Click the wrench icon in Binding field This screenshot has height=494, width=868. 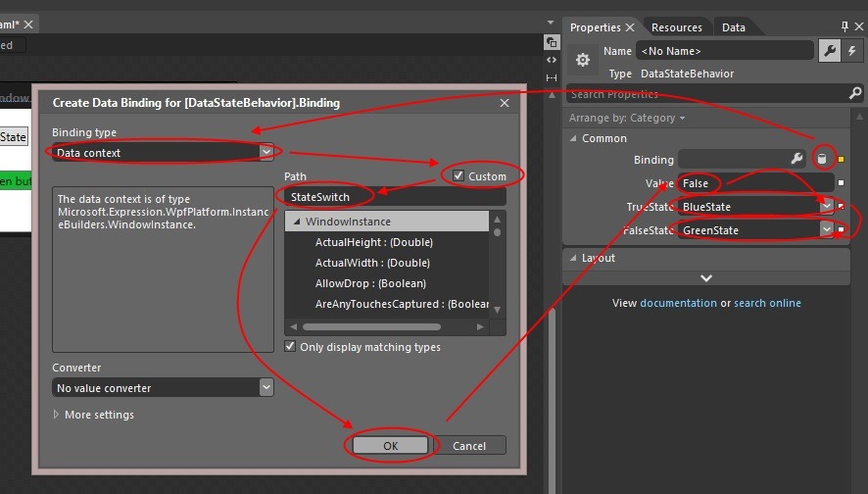[797, 159]
